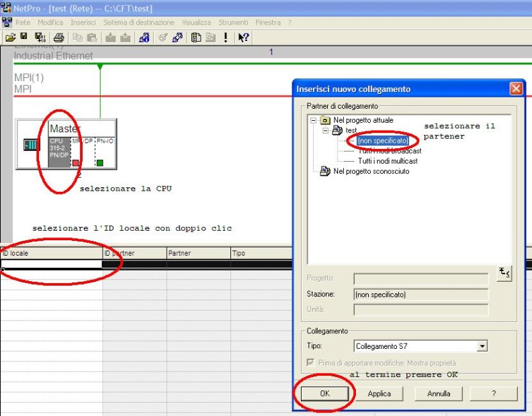The image size is (532, 416).
Task: Open the catalog icon in toolbar
Action: (x=195, y=38)
